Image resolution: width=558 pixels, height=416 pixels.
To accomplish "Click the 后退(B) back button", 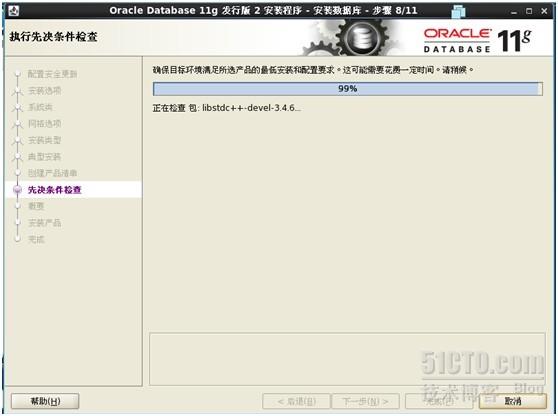I will coord(296,401).
